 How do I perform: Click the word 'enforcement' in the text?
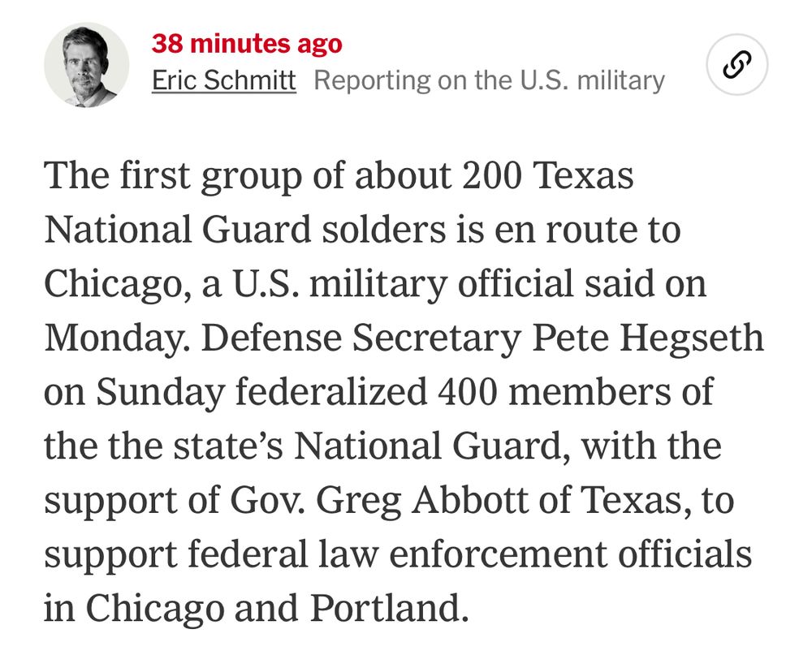click(499, 554)
